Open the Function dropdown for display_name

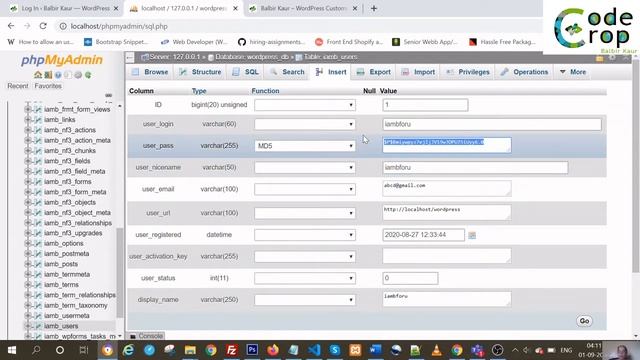click(305, 300)
